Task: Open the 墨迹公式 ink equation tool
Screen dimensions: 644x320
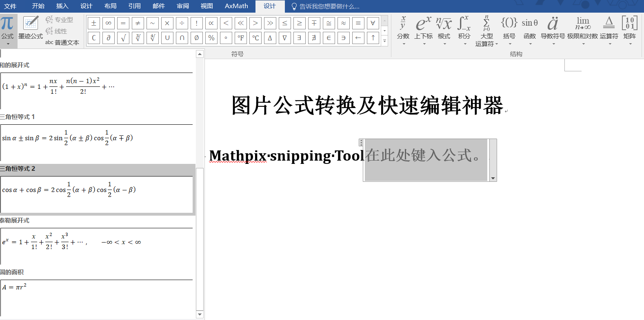Action: click(x=31, y=28)
